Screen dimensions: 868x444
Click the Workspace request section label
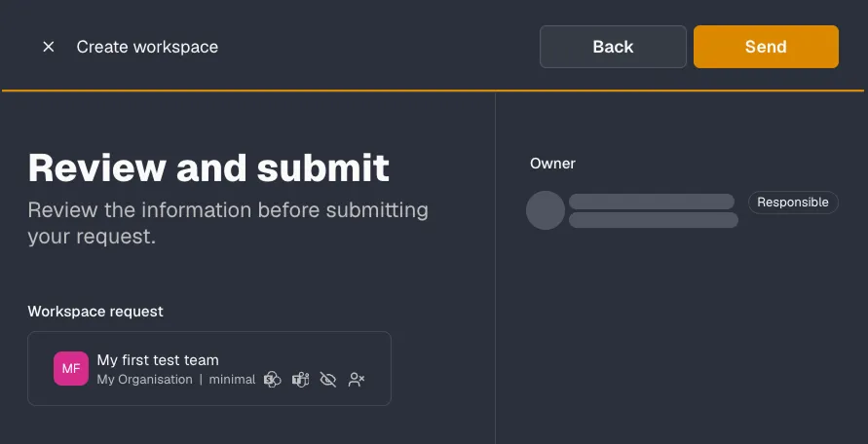pos(95,312)
